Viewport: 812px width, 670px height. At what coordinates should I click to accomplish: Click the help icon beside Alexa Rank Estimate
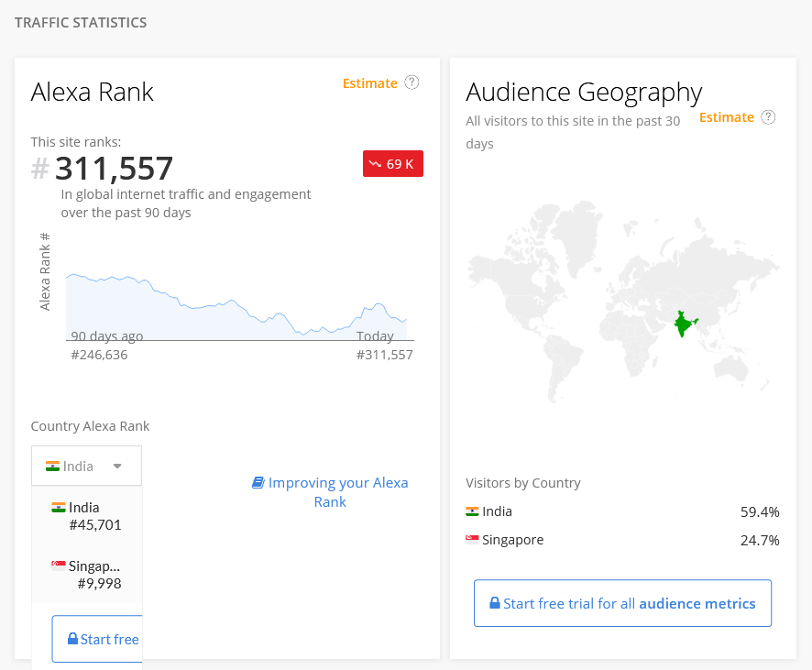coord(411,82)
